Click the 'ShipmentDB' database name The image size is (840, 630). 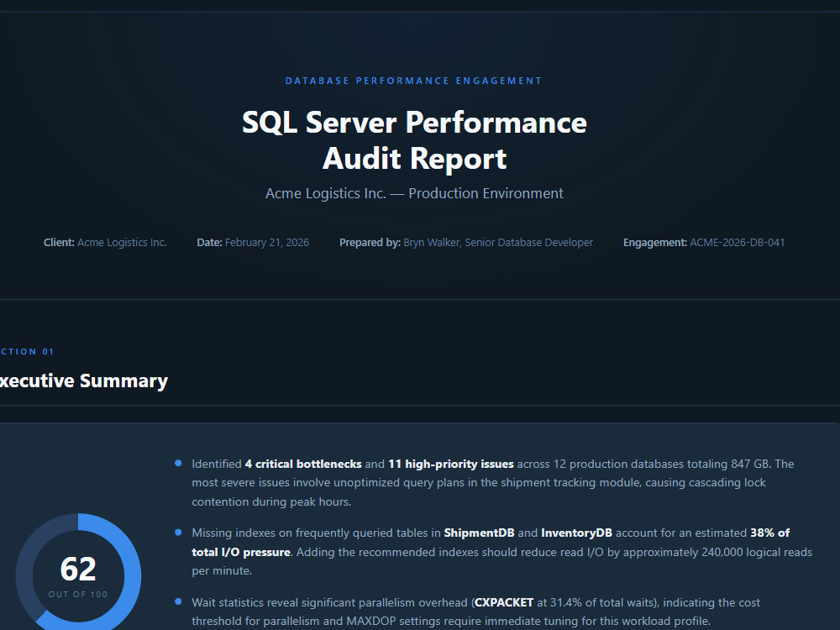pos(479,533)
